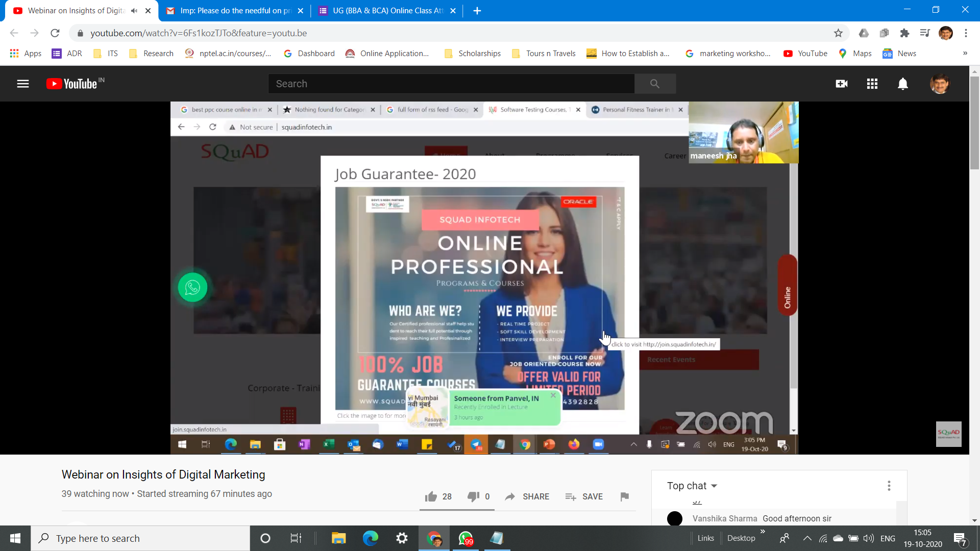The image size is (980, 551).
Task: Expand the Top chat dropdown
Action: point(692,486)
